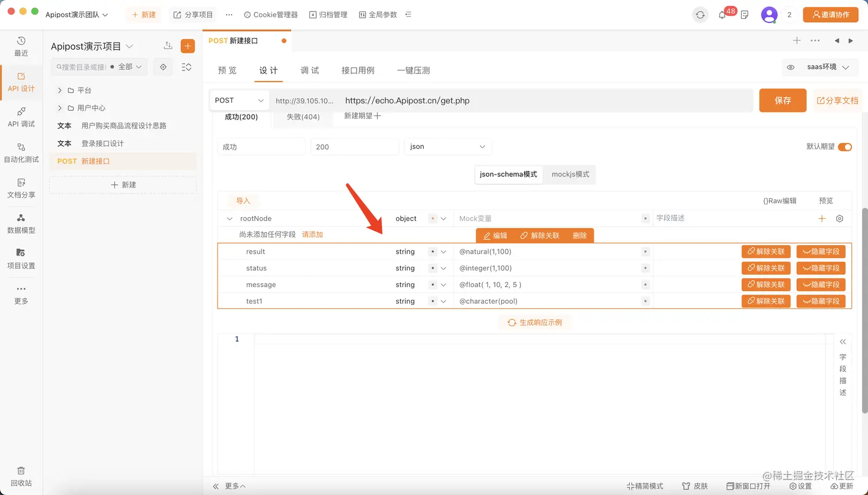This screenshot has width=868, height=495.
Task: Open the POST method dropdown
Action: (x=239, y=100)
